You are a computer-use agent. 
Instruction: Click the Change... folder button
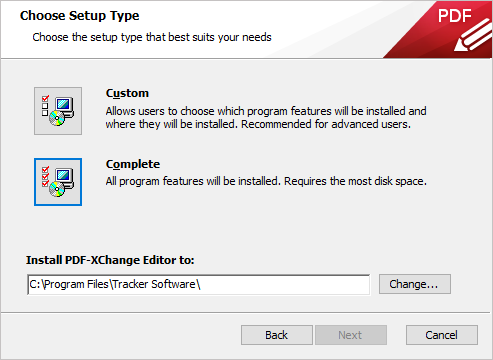415,284
